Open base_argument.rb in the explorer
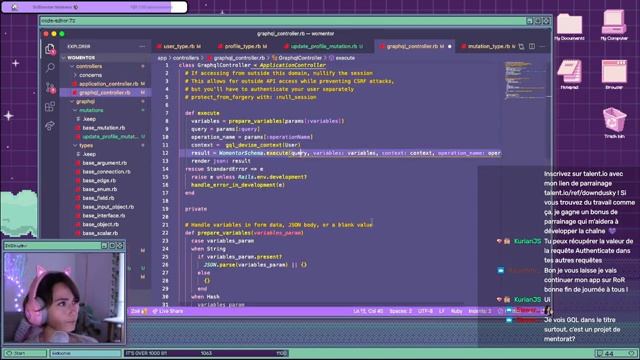This screenshot has height=360, width=640. pyautogui.click(x=104, y=163)
